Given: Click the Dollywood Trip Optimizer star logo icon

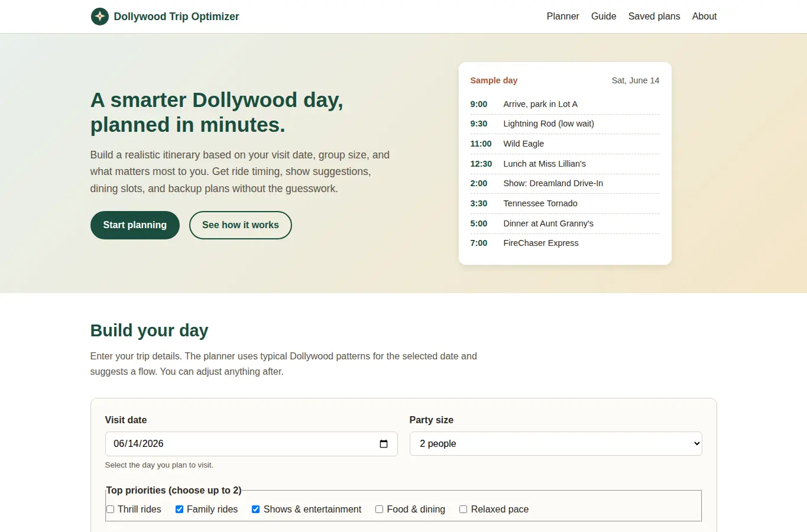Looking at the screenshot, I should 99,17.
